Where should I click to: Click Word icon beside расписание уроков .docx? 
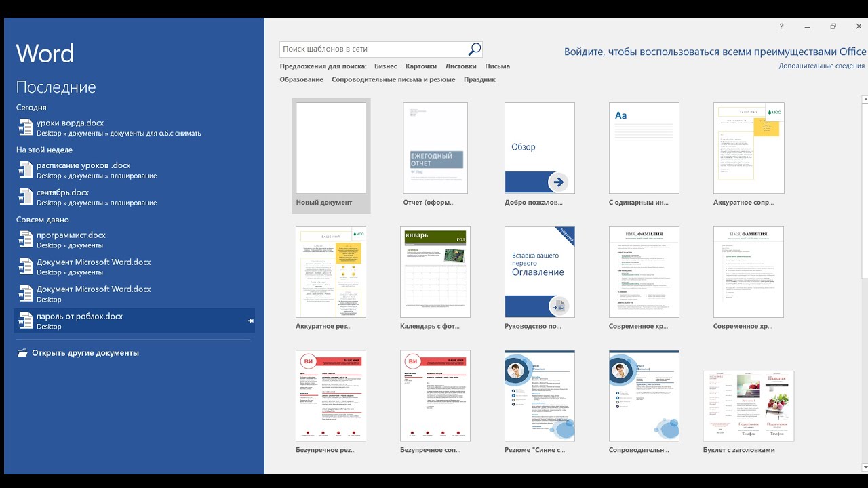point(25,169)
